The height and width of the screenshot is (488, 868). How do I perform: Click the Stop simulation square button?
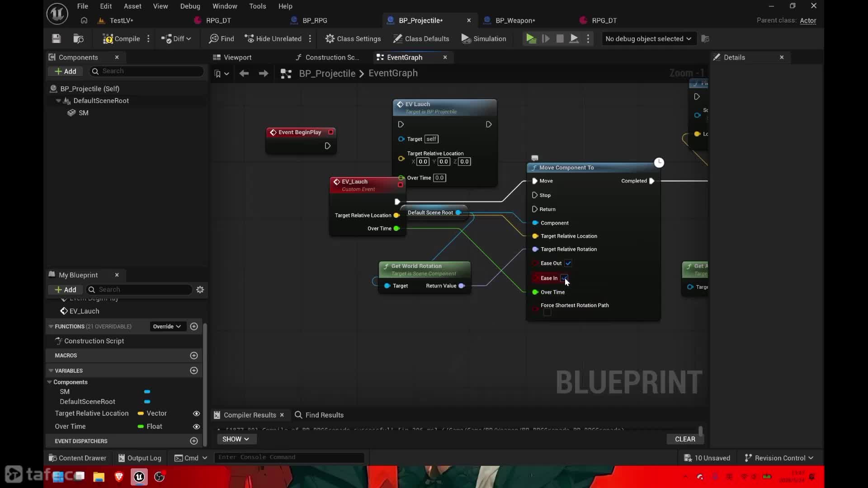coord(560,39)
